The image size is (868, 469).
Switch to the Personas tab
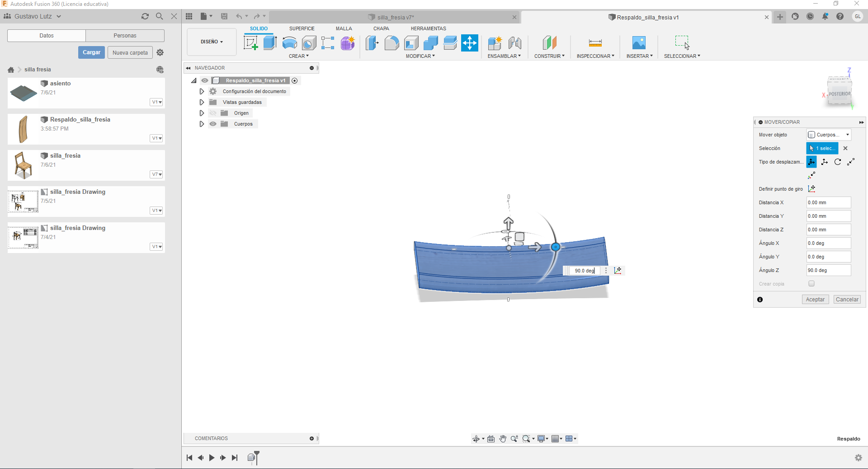click(x=125, y=36)
